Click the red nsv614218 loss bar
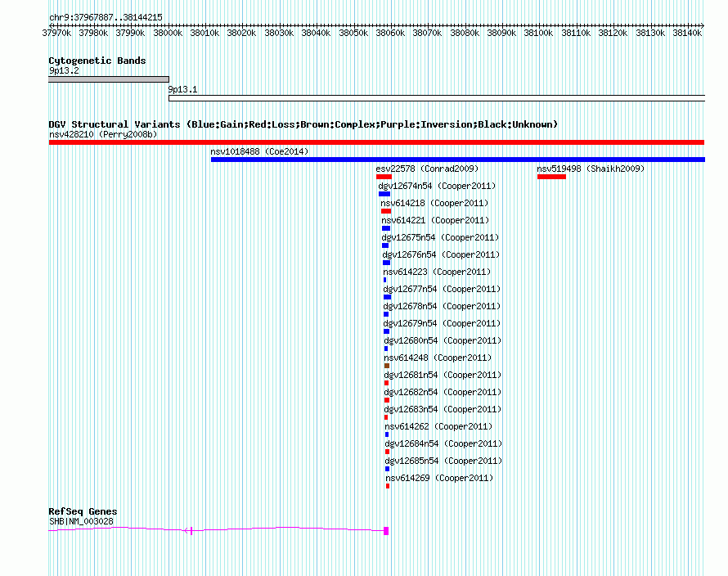The height and width of the screenshot is (576, 728). [x=386, y=211]
